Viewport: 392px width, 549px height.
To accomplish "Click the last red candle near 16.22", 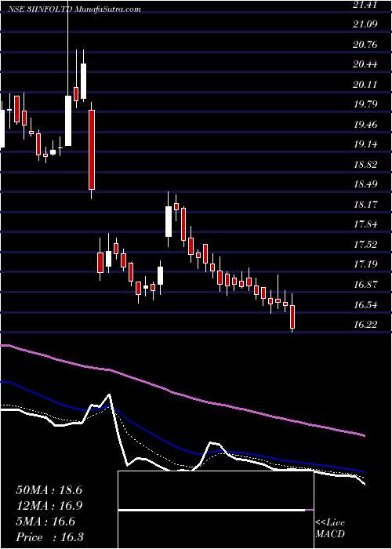I will click(x=292, y=317).
